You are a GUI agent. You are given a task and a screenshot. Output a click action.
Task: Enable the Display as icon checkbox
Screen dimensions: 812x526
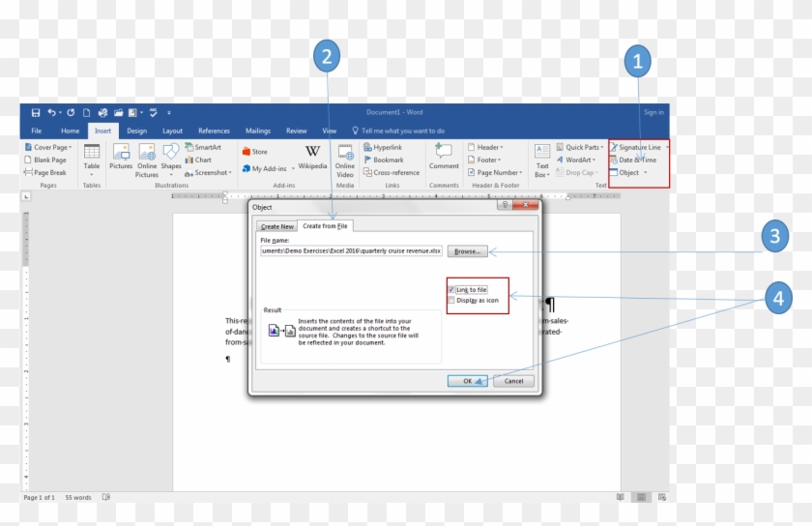[451, 300]
